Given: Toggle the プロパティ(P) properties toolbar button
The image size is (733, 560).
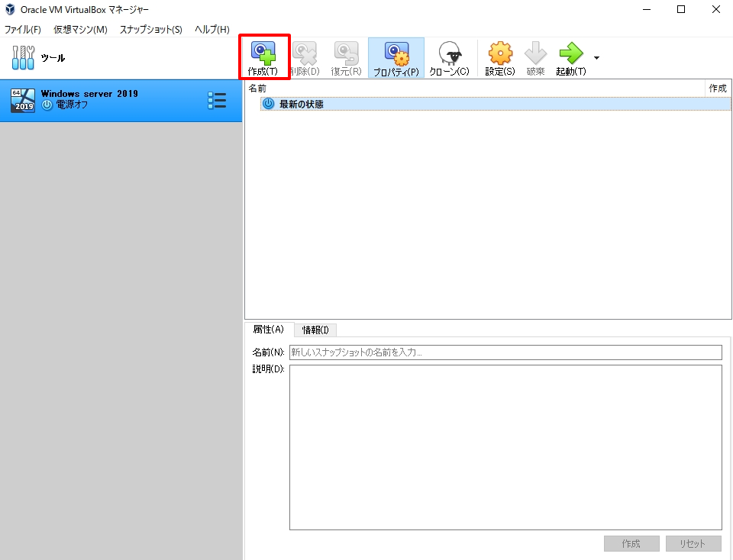Looking at the screenshot, I should 396,58.
